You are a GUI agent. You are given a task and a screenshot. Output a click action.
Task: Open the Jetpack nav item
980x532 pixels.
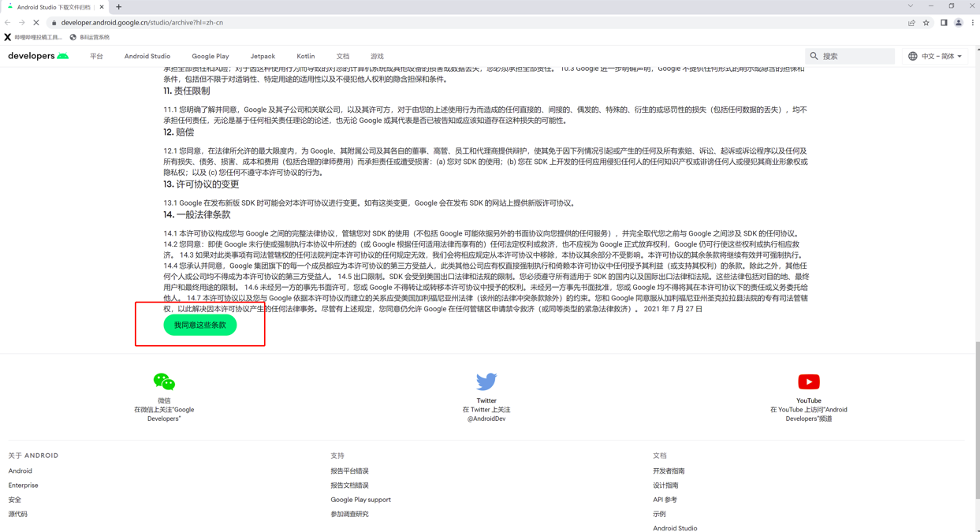pos(263,56)
